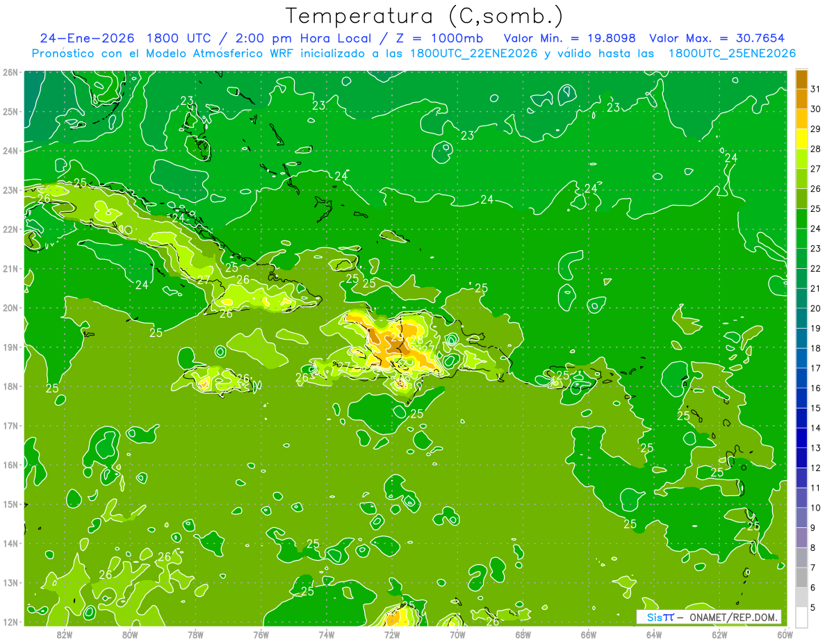Click legend value '28'
This screenshot has width=834, height=644.
pyautogui.click(x=815, y=149)
